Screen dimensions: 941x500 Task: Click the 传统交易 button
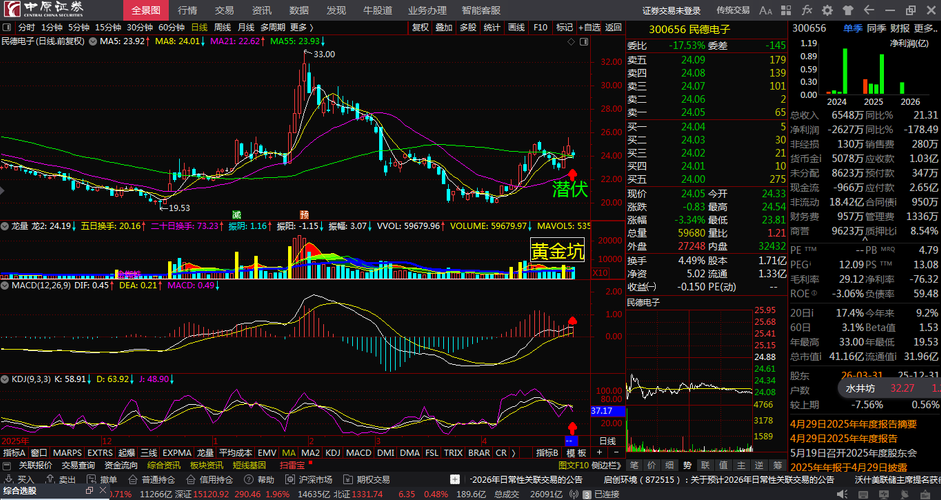point(733,10)
